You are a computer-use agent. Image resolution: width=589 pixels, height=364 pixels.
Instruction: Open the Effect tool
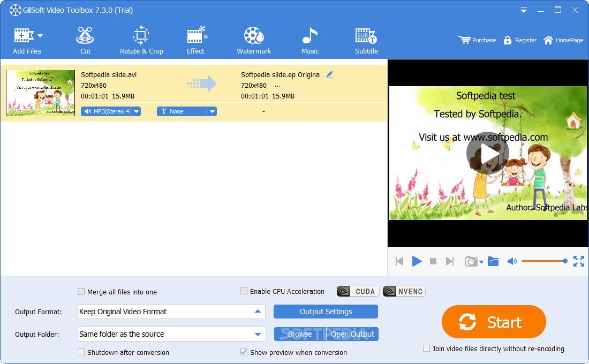[x=195, y=41]
